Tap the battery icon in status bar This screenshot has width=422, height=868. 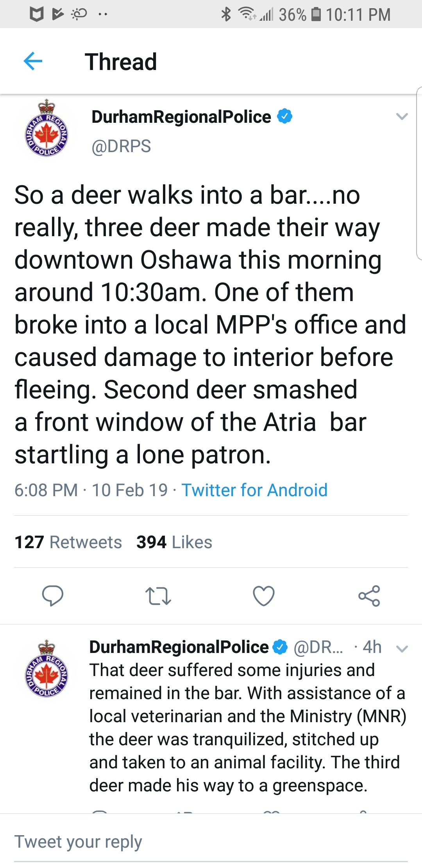click(x=316, y=14)
